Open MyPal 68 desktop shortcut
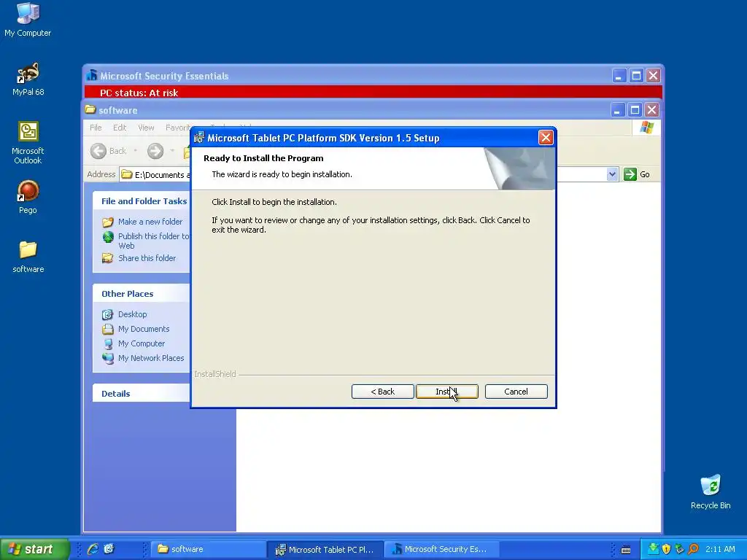The height and width of the screenshot is (560, 747). (28, 79)
